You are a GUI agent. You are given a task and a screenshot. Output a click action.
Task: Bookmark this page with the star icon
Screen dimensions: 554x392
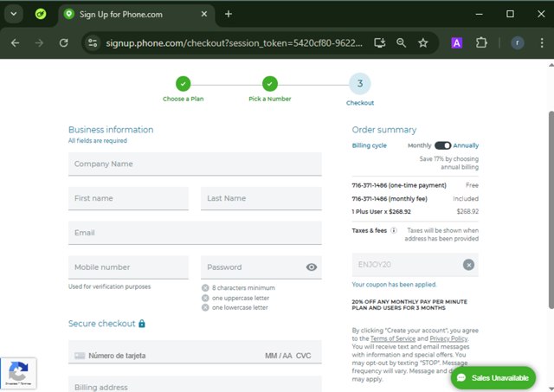point(423,43)
